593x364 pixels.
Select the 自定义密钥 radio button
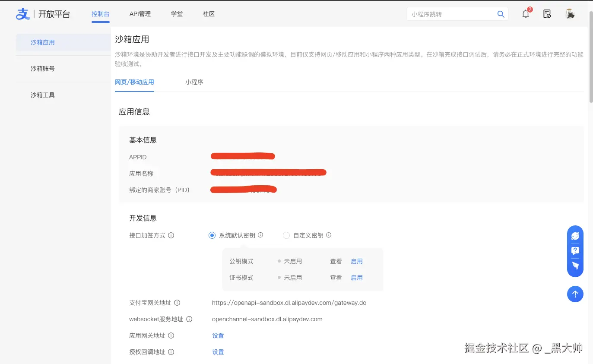[286, 235]
